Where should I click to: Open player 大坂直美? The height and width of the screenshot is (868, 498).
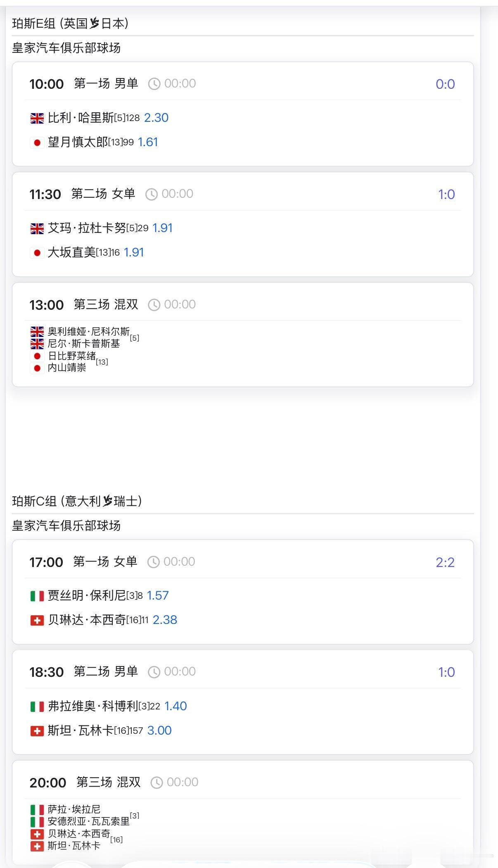pyautogui.click(x=71, y=252)
